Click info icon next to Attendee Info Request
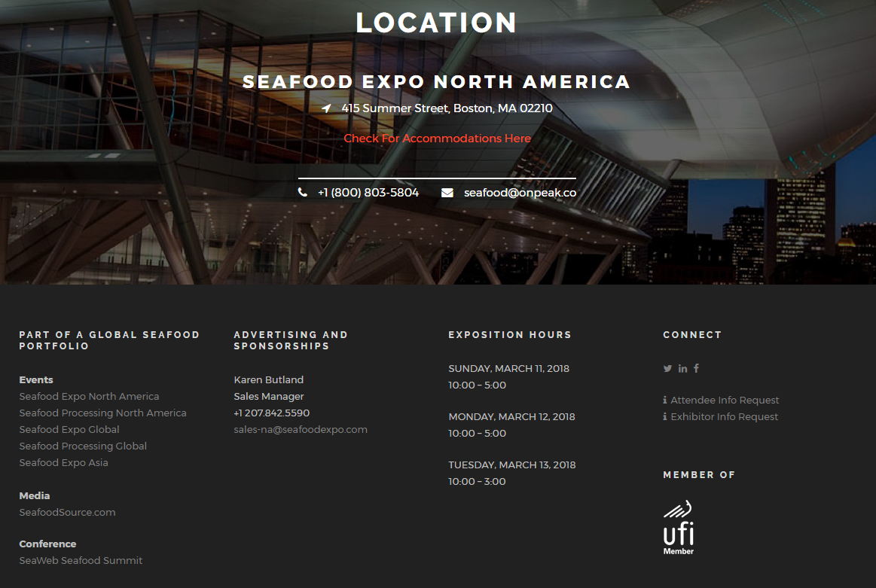The height and width of the screenshot is (588, 876). coord(665,401)
